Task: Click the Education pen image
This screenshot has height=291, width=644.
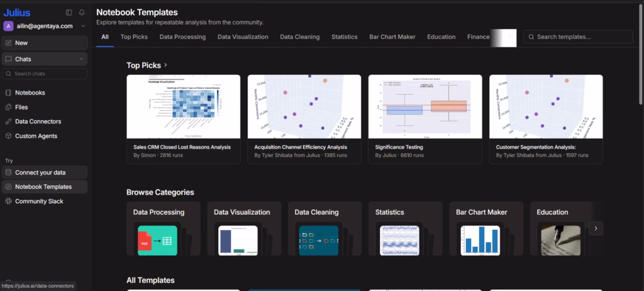Action: [560, 241]
